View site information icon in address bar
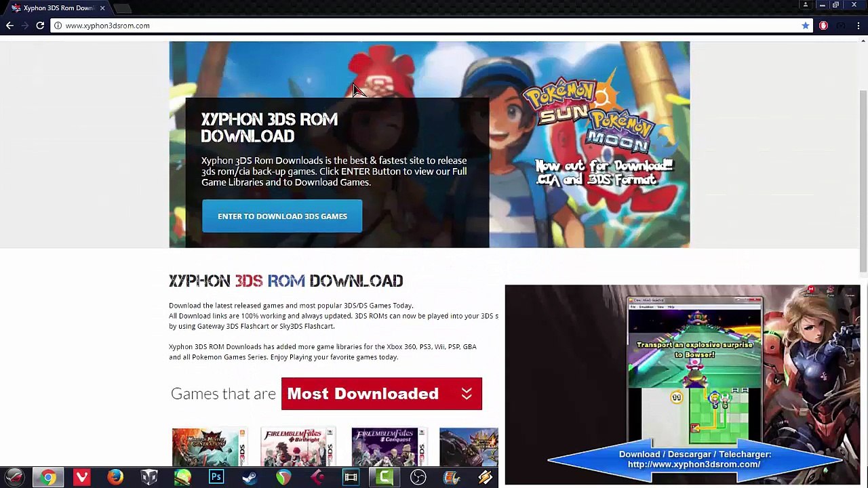The image size is (868, 488). [x=58, y=26]
